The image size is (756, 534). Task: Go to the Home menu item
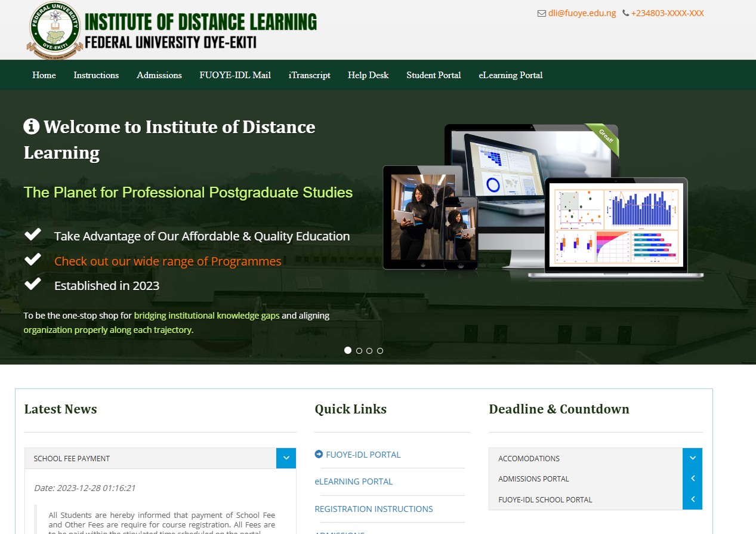tap(44, 75)
